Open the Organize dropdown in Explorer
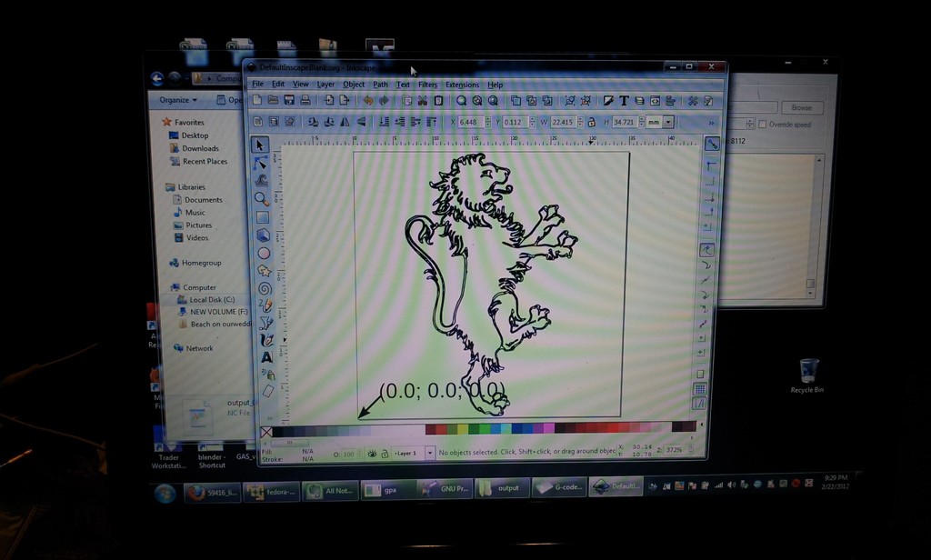 pyautogui.click(x=178, y=100)
